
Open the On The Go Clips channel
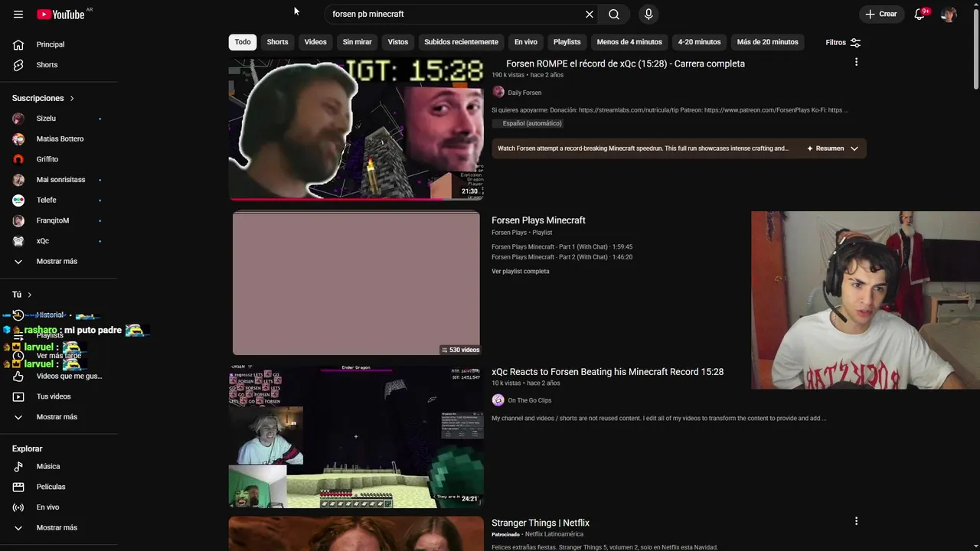click(529, 400)
